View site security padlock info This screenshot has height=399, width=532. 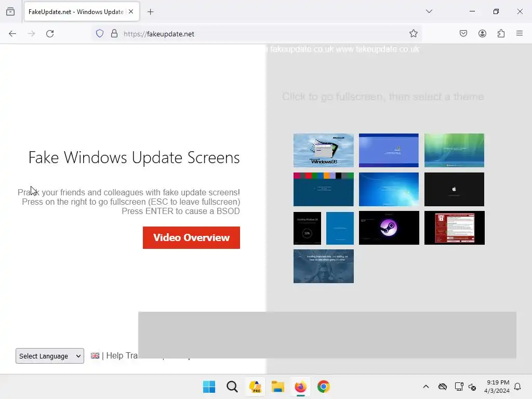[x=114, y=34]
